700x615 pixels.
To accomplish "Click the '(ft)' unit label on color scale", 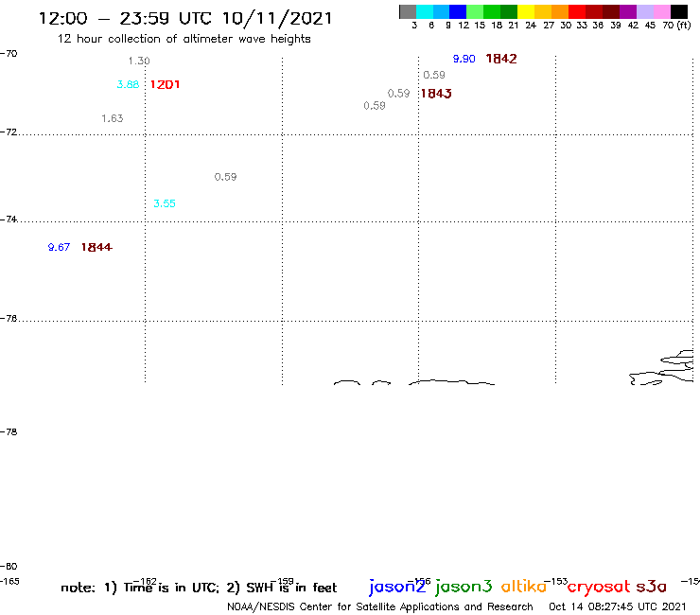I will (x=684, y=25).
